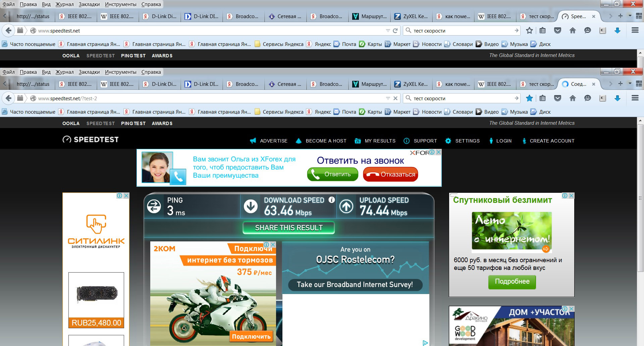Screen dimensions: 644x346
Task: Open new tab with plus in front window
Action: point(621,84)
